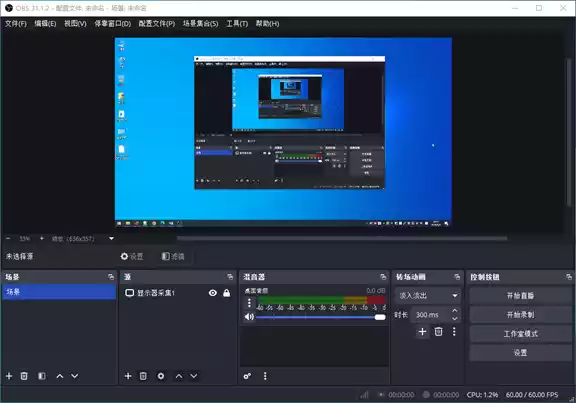The width and height of the screenshot is (576, 403).
Task: Open mixer panel three-dot menu
Action: pyautogui.click(x=265, y=376)
